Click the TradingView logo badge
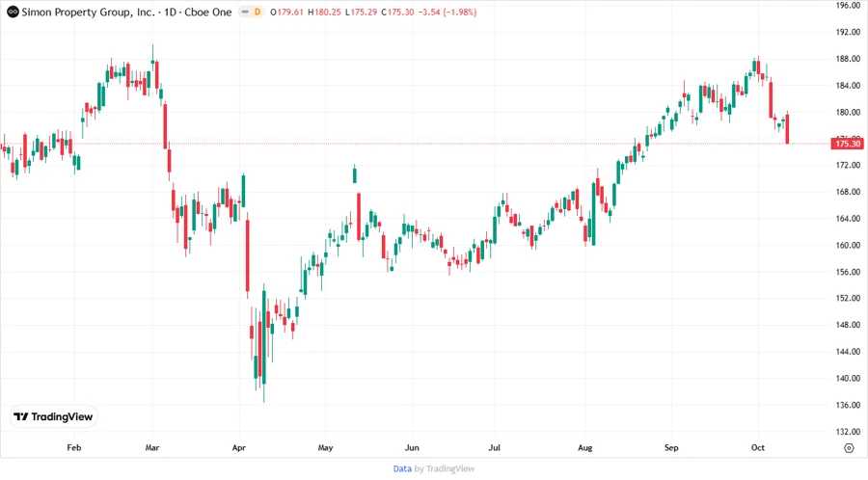Screen dimensions: 868x480 click(53, 417)
